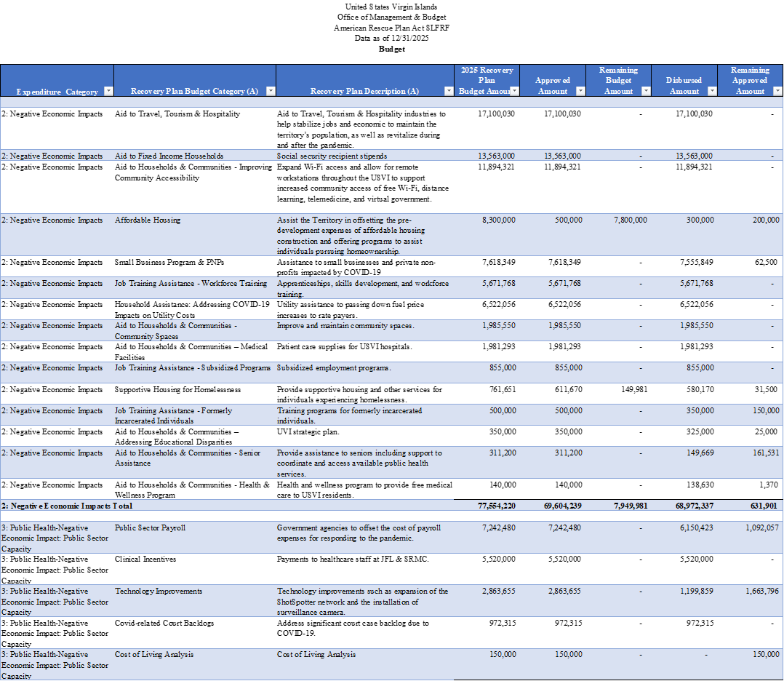Select the Social security recipient stipends cell

tap(332, 156)
